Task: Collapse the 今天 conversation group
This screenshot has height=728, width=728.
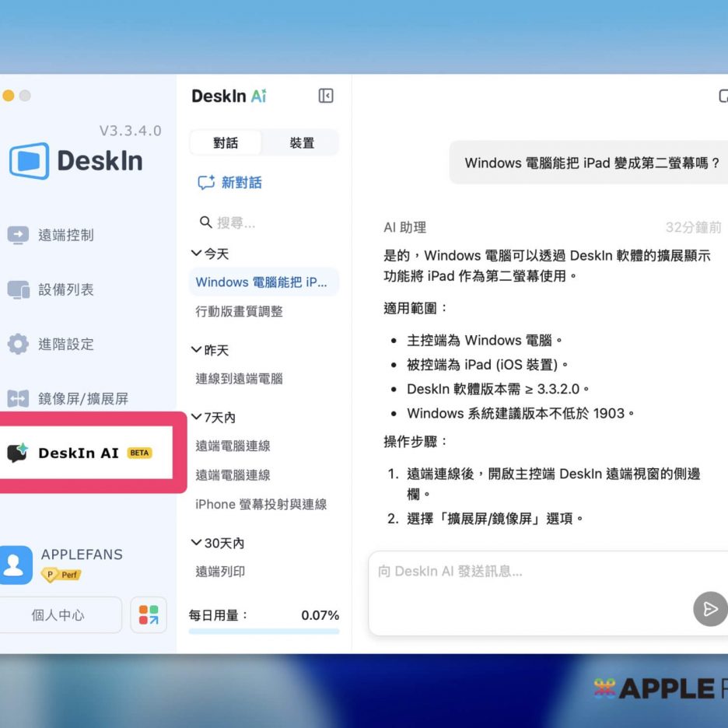Action: tap(196, 254)
